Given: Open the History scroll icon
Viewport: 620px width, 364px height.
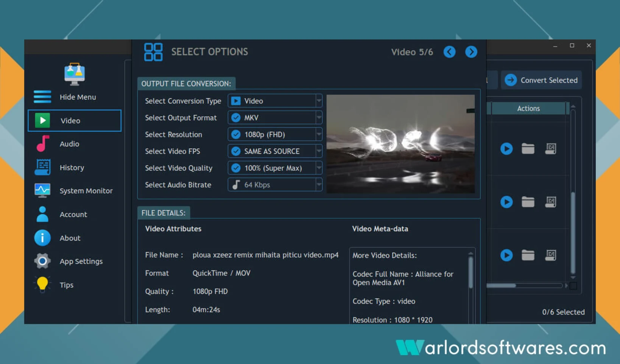Looking at the screenshot, I should pyautogui.click(x=42, y=167).
